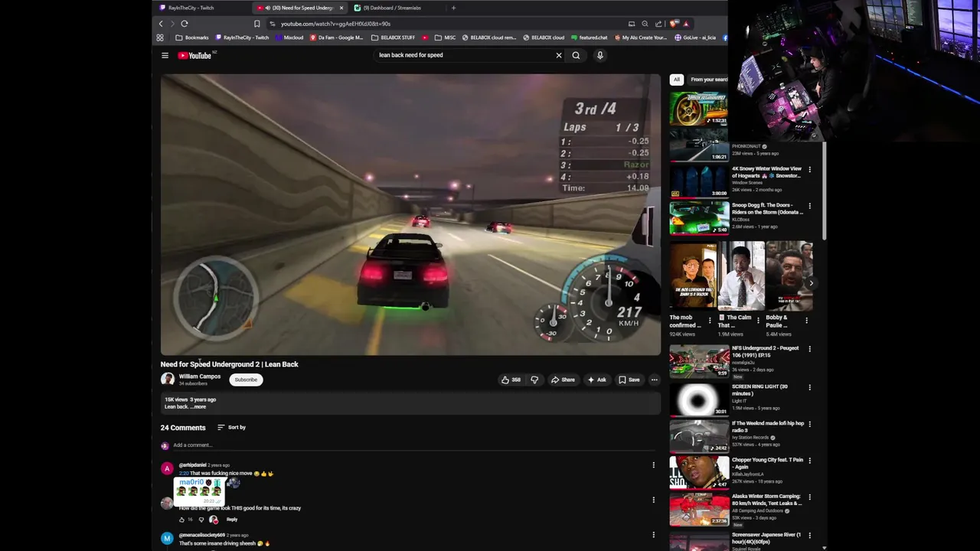Share this page from the address bar
Viewport: 980px width, 551px height.
[x=658, y=24]
